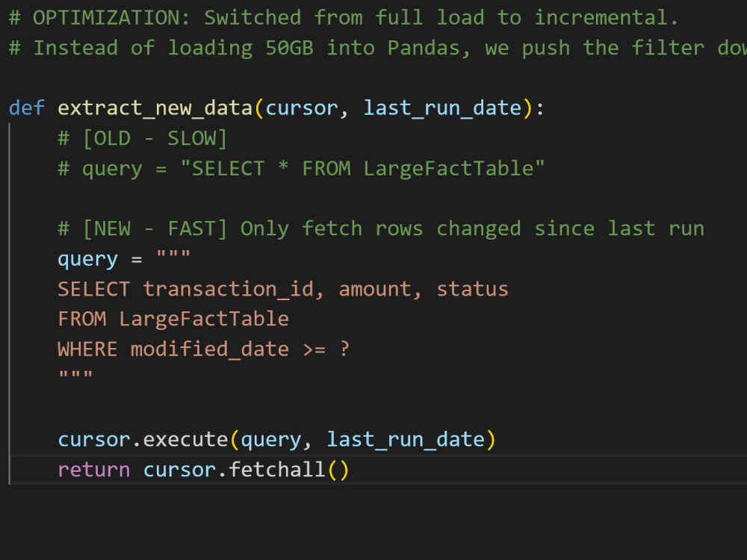
Task: Click the comment '# Instead of loading 50GB'
Action: click(378, 48)
